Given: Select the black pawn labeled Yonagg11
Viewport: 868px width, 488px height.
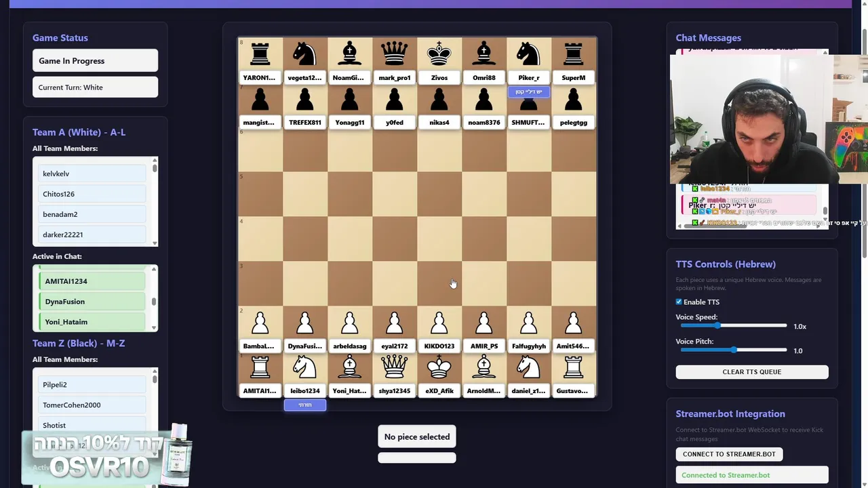Looking at the screenshot, I should pos(349,99).
